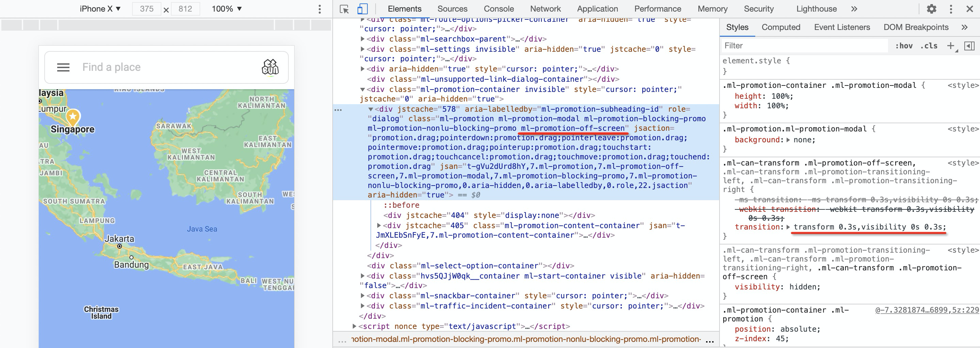Click the visibility: hidden declaration
The image size is (980, 348).
pyautogui.click(x=778, y=287)
